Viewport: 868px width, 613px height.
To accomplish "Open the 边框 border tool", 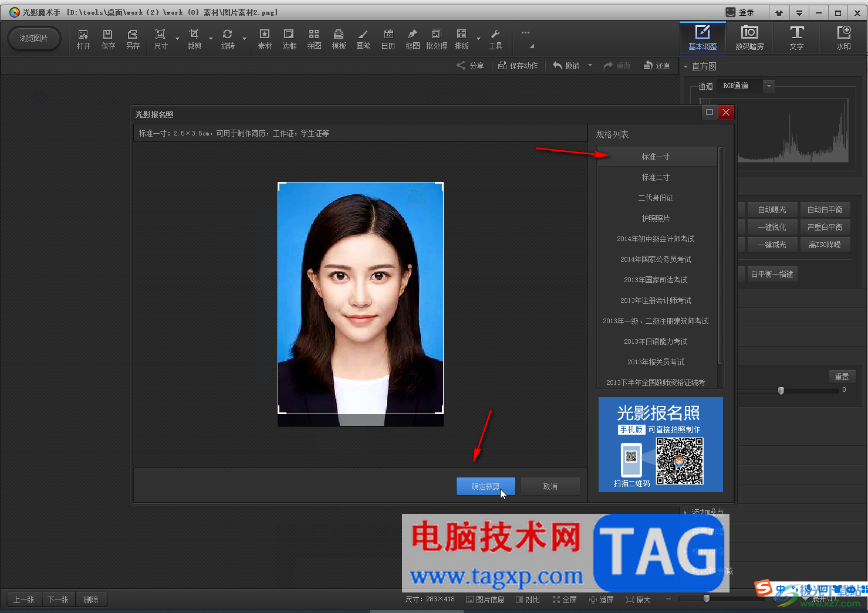I will click(289, 39).
